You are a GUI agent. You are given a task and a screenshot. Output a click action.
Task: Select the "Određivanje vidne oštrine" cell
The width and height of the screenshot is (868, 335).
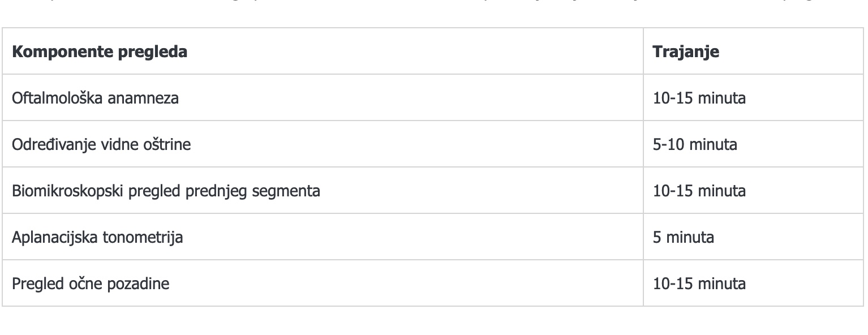(x=101, y=144)
